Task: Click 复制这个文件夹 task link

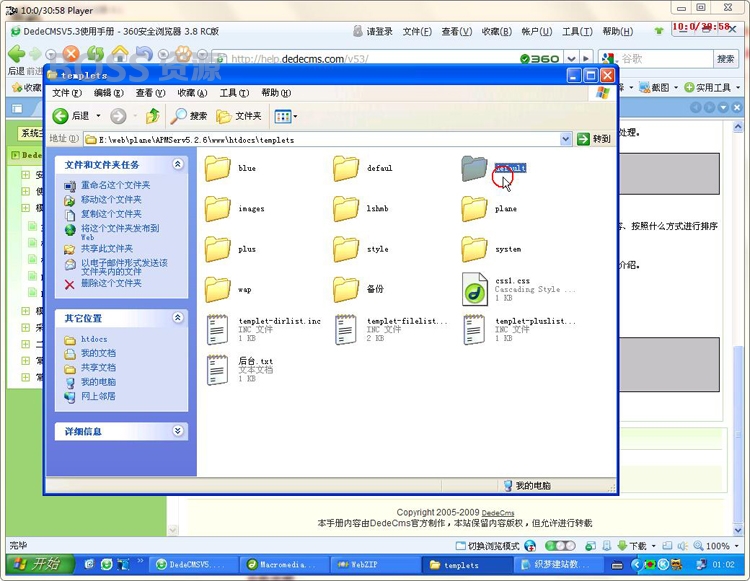Action: (x=111, y=214)
